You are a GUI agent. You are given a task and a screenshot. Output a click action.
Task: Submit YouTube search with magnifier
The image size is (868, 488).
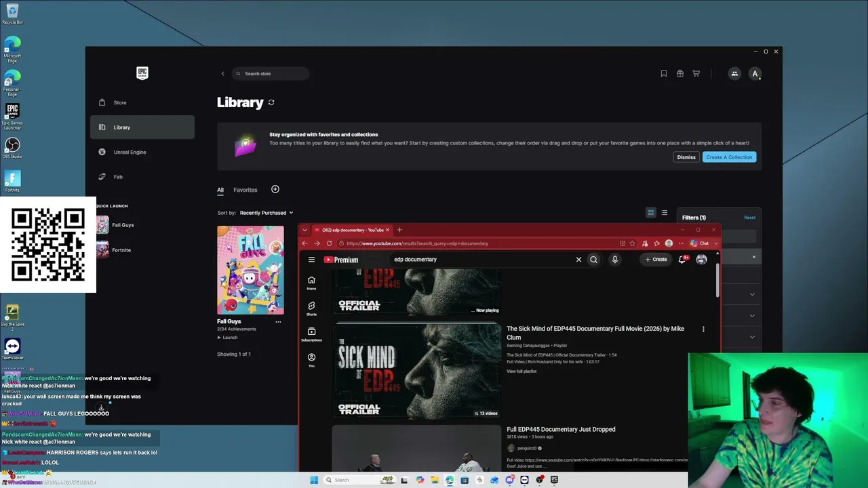pos(593,260)
